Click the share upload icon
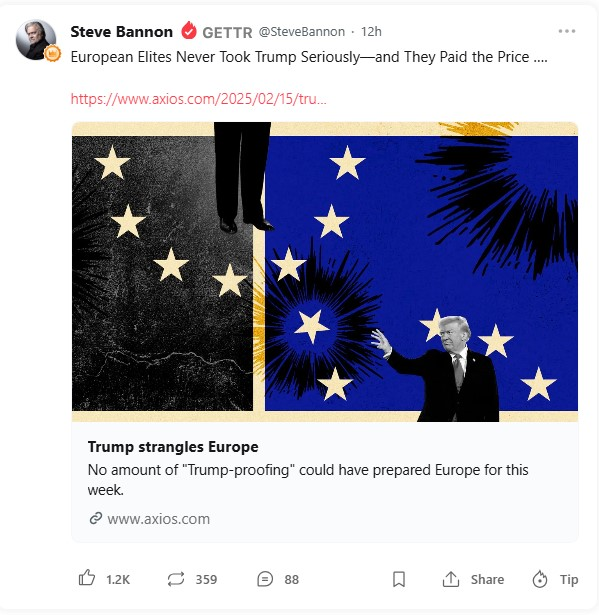The image size is (599, 615). click(x=451, y=579)
